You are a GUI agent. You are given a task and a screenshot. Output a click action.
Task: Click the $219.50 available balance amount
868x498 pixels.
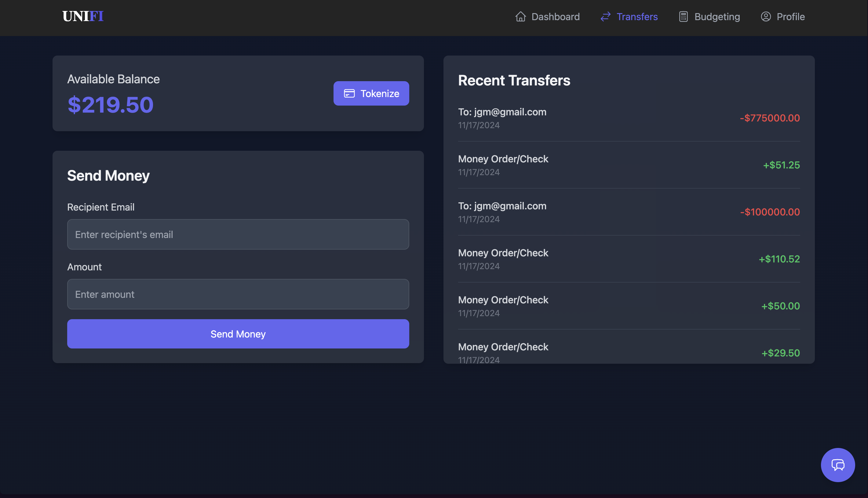111,105
